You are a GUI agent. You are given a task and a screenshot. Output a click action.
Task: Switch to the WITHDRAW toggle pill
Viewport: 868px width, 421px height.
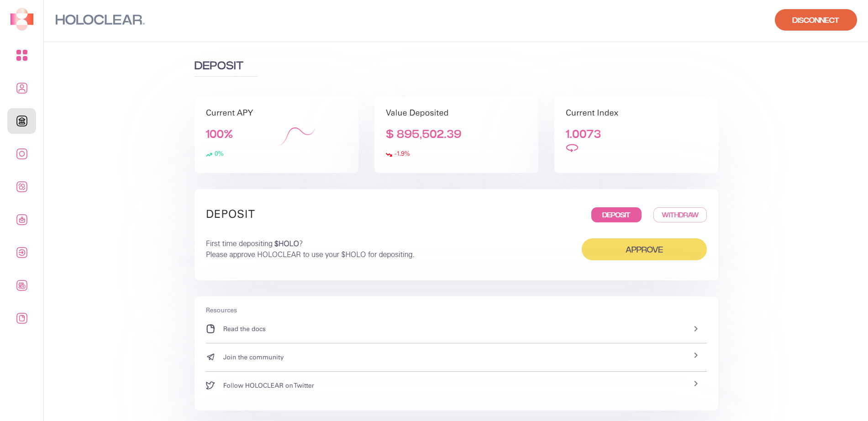pyautogui.click(x=680, y=215)
